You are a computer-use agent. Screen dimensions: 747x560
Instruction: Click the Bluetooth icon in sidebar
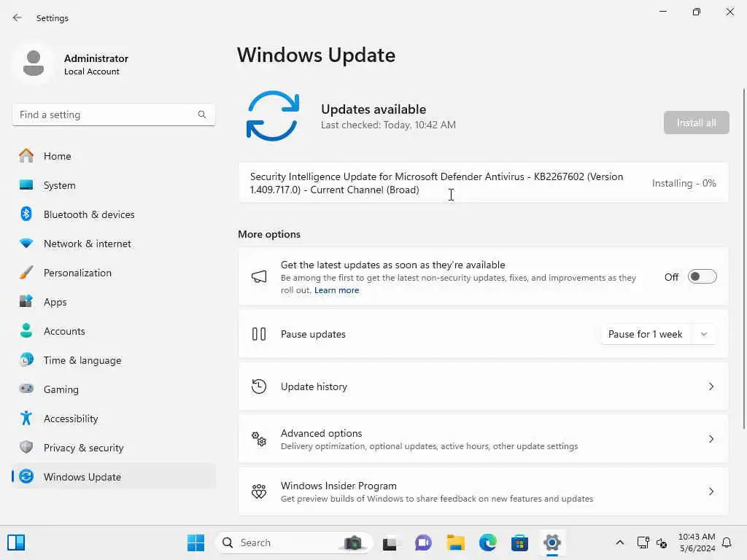26,214
